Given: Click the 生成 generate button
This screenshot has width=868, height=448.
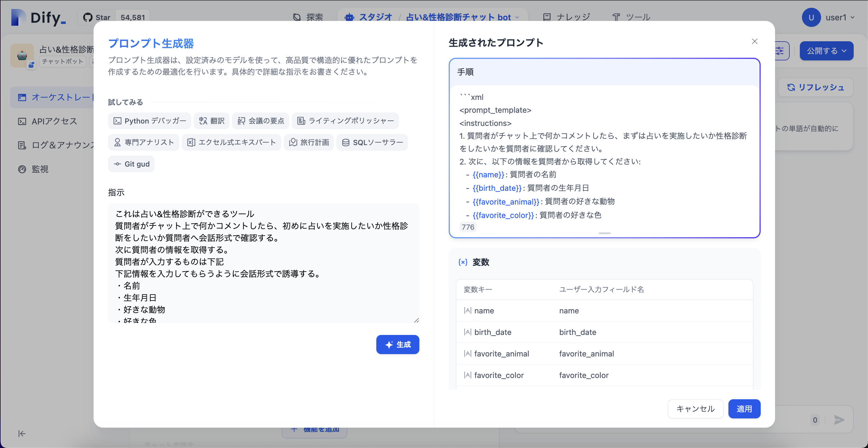Looking at the screenshot, I should (x=398, y=345).
